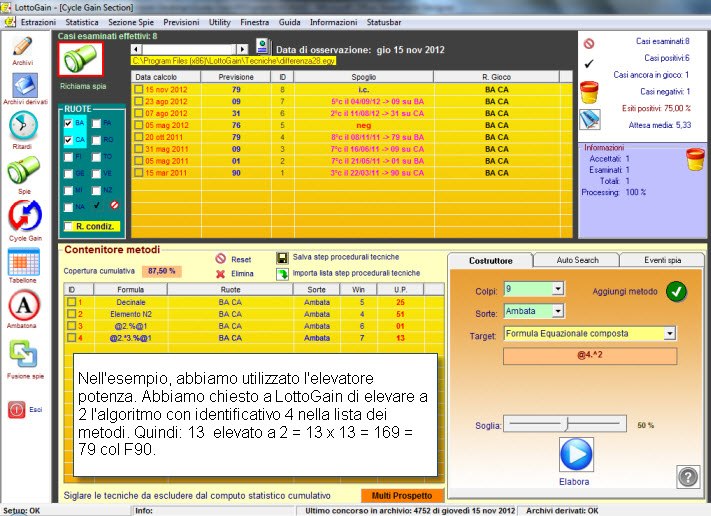711x516 pixels.
Task: Enable the R. condiz. checkbox
Action: tap(68, 226)
